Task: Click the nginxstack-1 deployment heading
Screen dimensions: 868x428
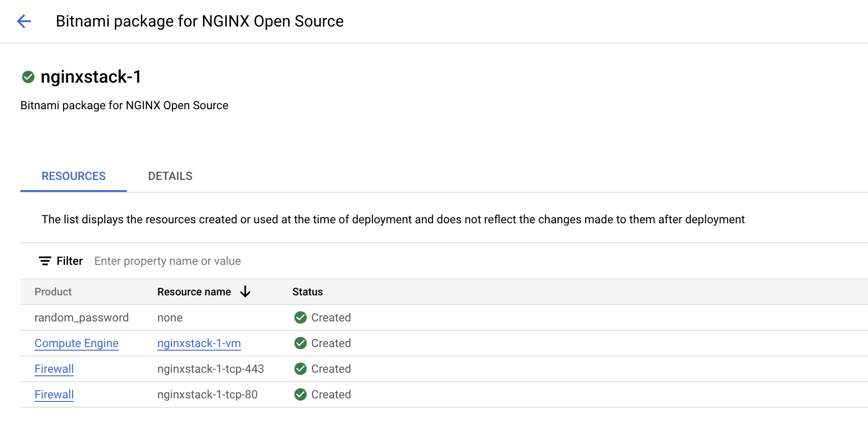Action: click(x=91, y=77)
